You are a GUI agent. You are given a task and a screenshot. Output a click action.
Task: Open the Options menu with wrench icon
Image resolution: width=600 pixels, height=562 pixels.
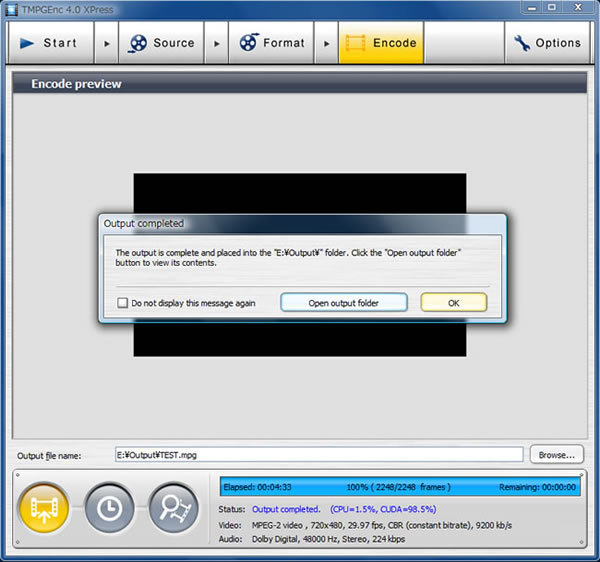[547, 43]
